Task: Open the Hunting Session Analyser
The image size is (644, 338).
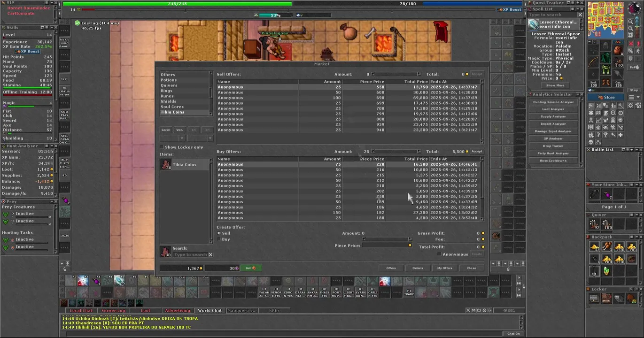Action: tap(553, 102)
